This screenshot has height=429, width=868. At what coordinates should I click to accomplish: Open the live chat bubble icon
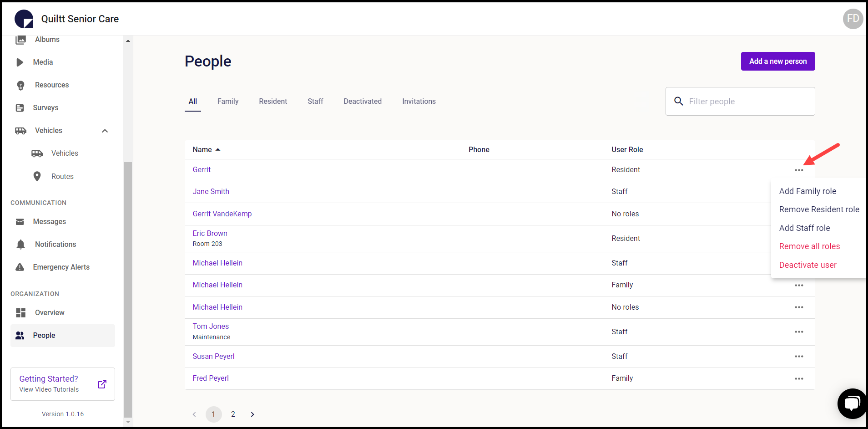852,403
